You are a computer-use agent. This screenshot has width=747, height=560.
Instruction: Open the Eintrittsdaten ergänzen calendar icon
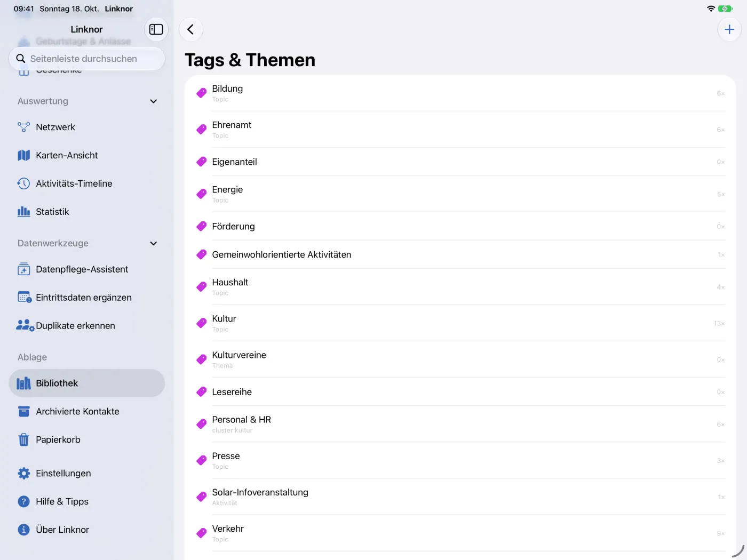pyautogui.click(x=25, y=298)
